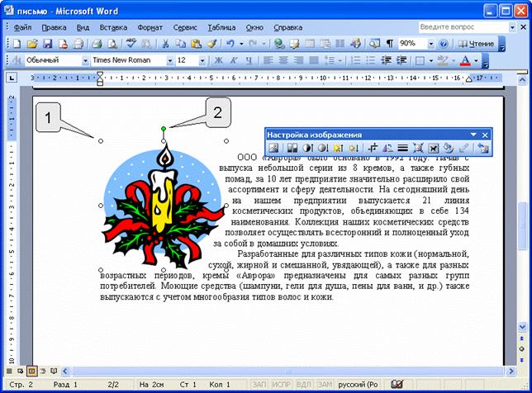Click the Insert Picture icon in picture toolbar
This screenshot has width=532, height=393.
click(273, 148)
